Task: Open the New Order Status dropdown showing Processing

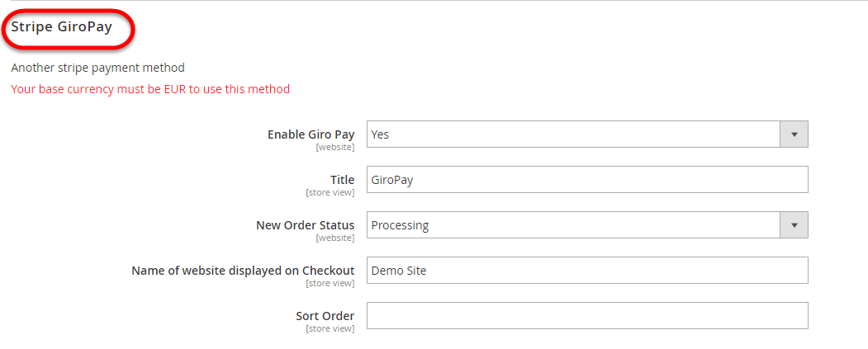Action: click(x=573, y=225)
